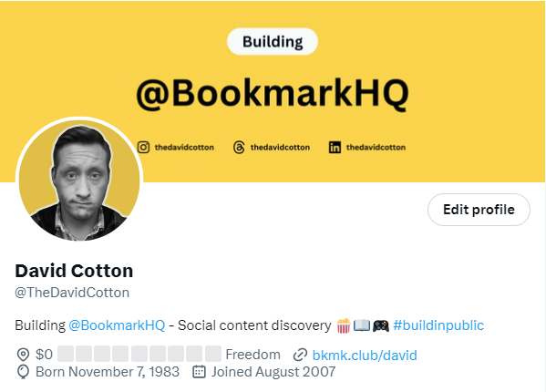Click the popcorn emoji in the bio
The width and height of the screenshot is (546, 392).
tap(344, 325)
